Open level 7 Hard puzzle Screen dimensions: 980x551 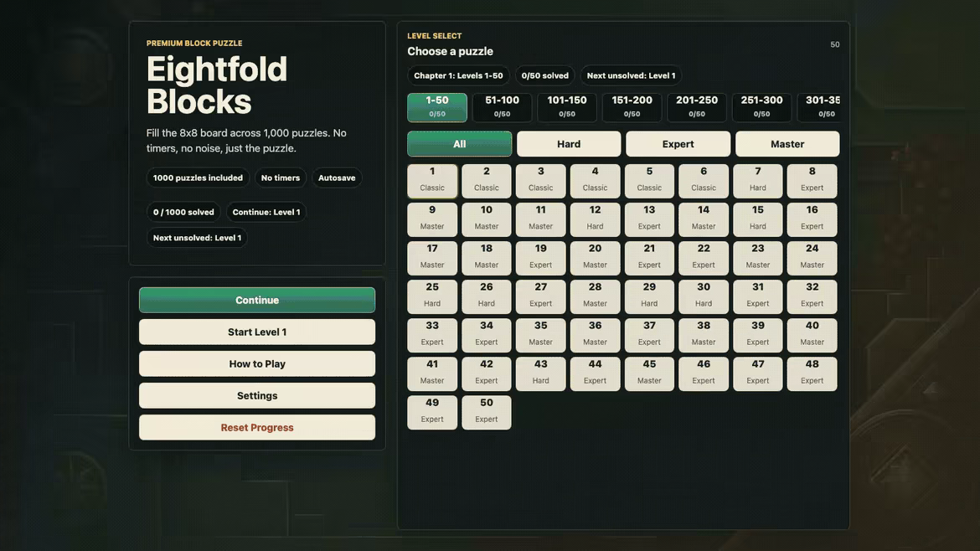coord(757,181)
